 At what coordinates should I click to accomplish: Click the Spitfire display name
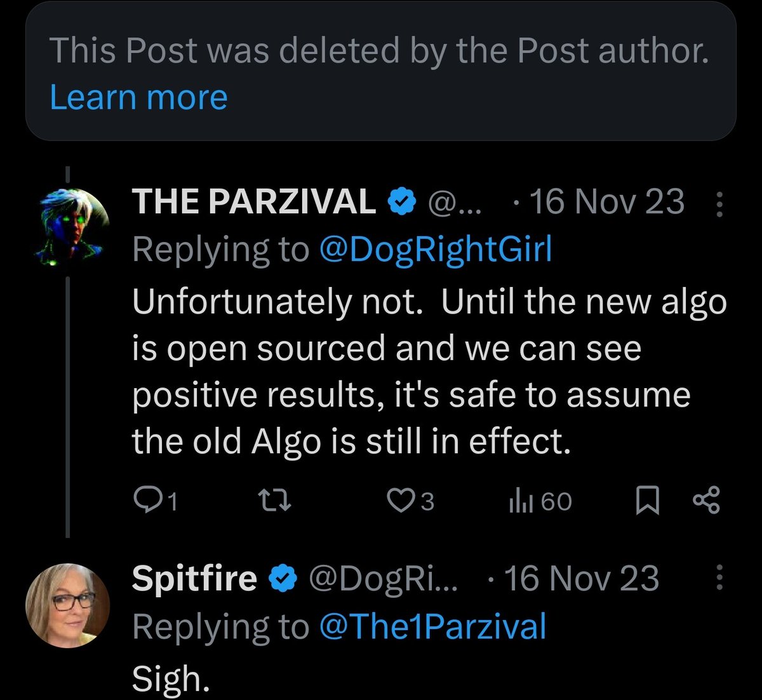pos(194,579)
